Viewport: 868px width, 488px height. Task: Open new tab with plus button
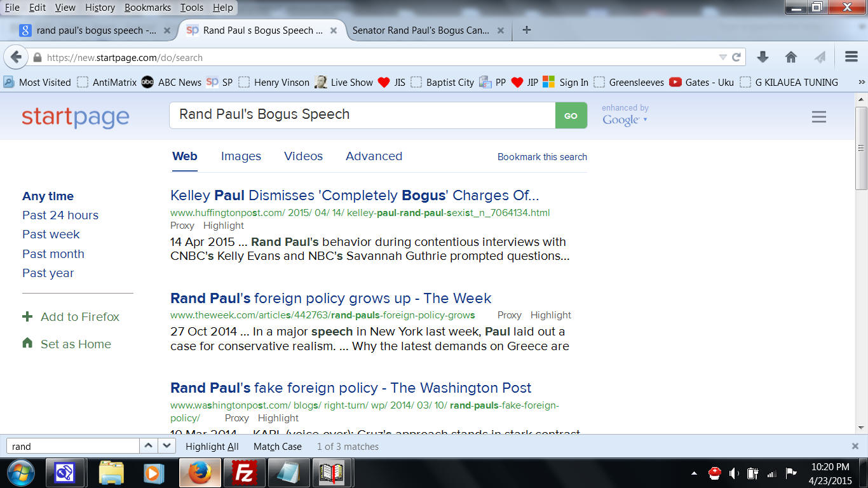(x=526, y=30)
